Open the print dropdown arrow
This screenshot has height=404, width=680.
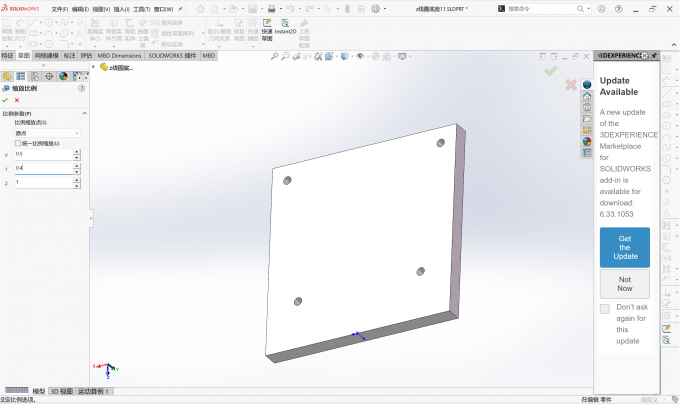pos(281,9)
